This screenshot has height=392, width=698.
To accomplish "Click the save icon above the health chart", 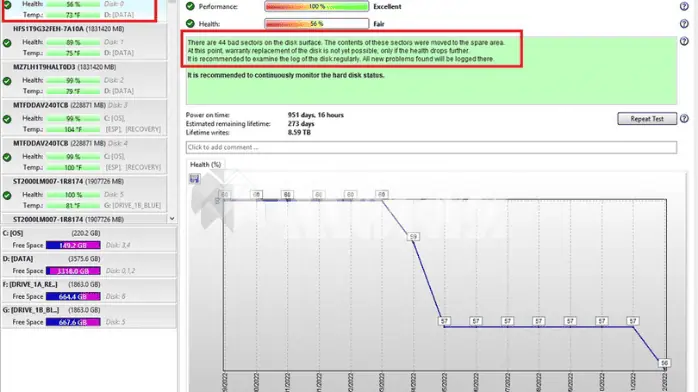I will 195,179.
